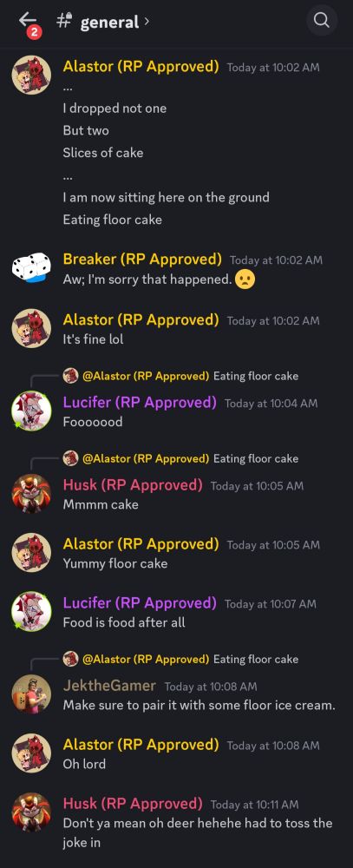The height and width of the screenshot is (868, 353).
Task: Select the 'Oh lord' message
Action: click(x=84, y=764)
